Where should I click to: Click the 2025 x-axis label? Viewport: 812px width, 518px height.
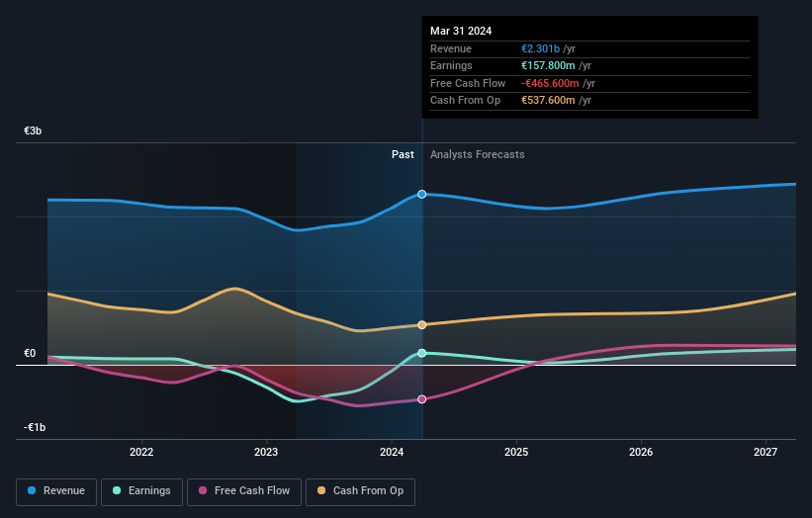coord(516,452)
